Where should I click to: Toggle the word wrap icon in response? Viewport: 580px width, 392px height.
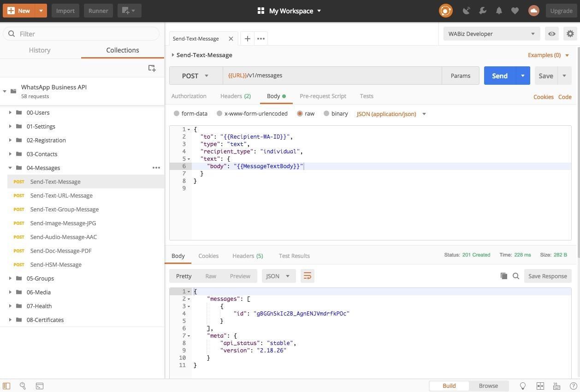click(307, 276)
